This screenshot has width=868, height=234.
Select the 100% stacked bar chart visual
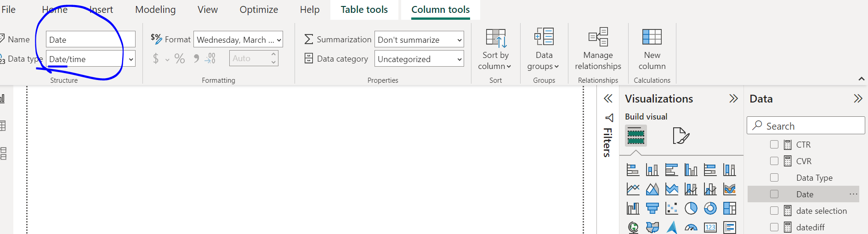click(710, 170)
